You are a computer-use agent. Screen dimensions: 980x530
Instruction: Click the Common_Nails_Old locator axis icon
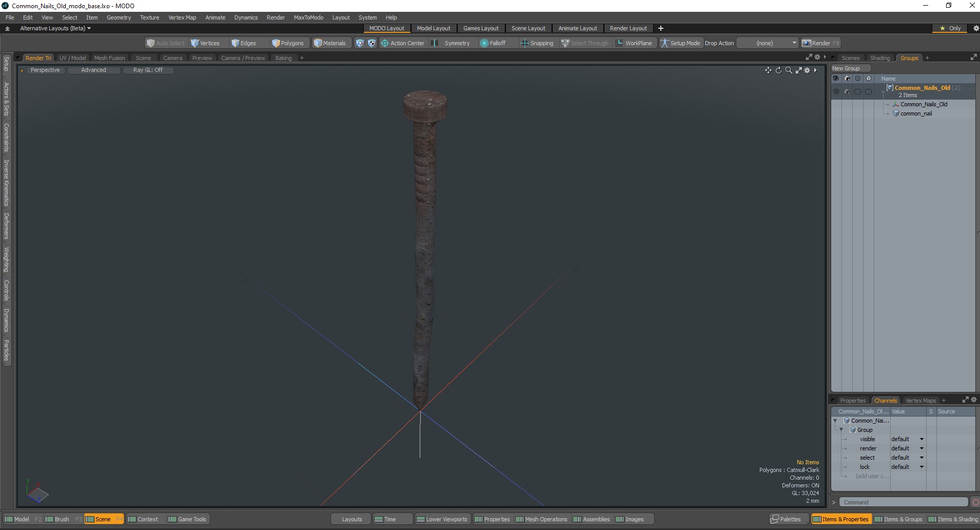(896, 104)
